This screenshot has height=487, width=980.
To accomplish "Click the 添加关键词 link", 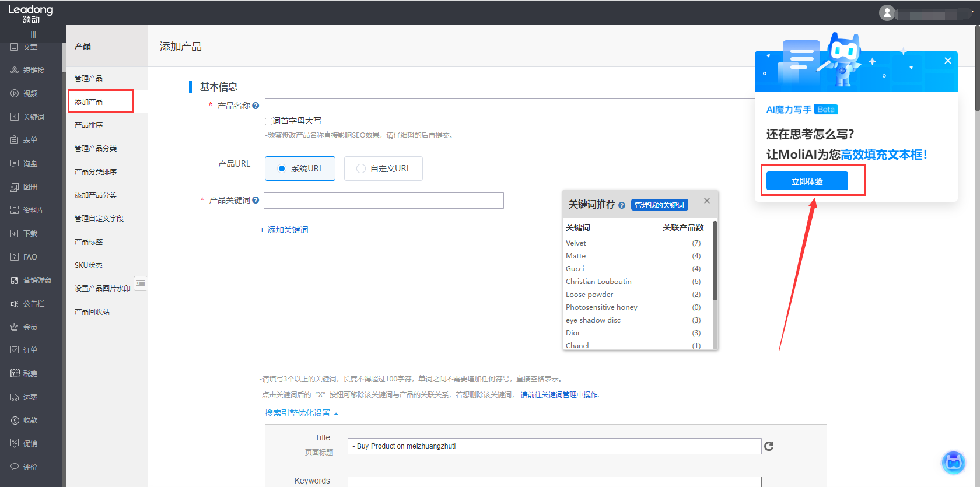I will 284,230.
